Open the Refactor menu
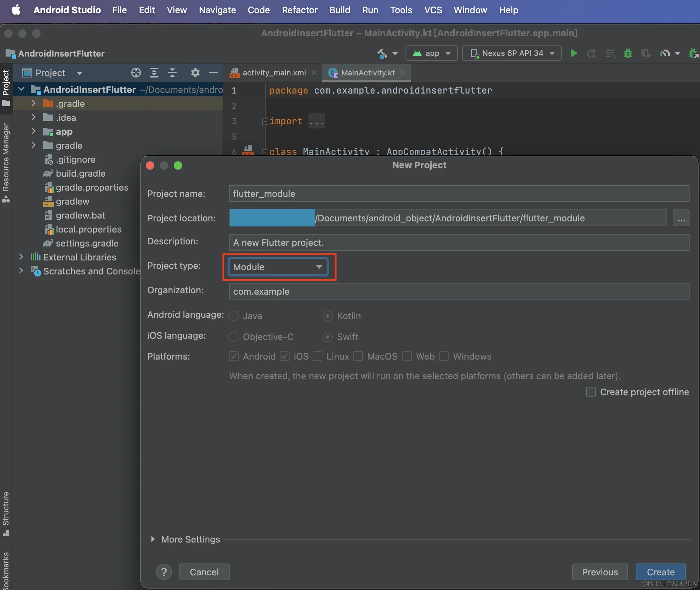700x590 pixels. (x=299, y=10)
